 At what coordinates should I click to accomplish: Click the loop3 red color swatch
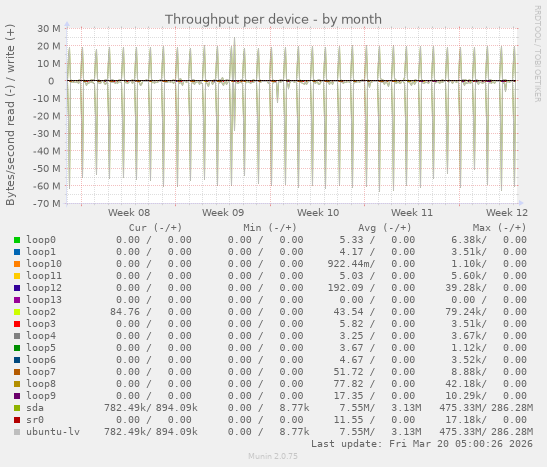[17, 324]
